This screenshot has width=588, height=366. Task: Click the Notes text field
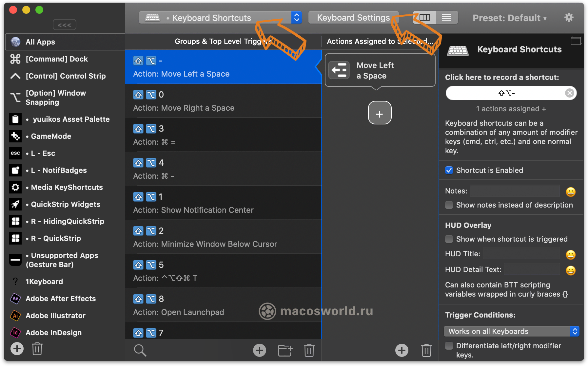pyautogui.click(x=515, y=191)
